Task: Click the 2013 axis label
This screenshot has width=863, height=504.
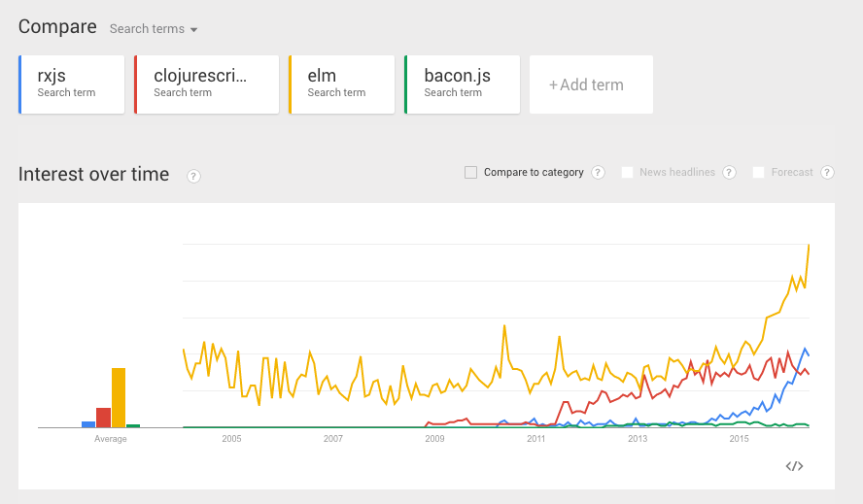Action: (638, 439)
